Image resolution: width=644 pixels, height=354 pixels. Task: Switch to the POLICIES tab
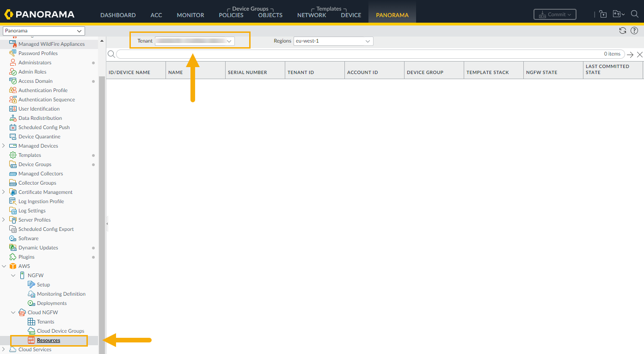[x=231, y=15]
